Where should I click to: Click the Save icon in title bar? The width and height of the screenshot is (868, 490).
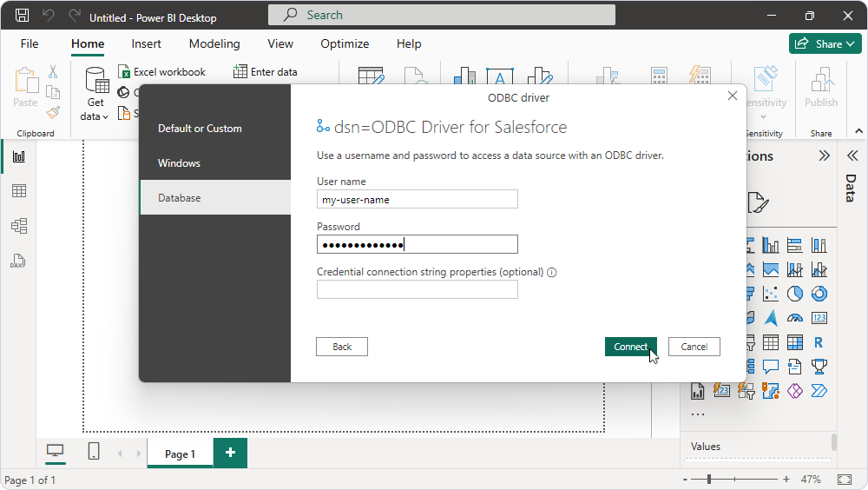23,16
